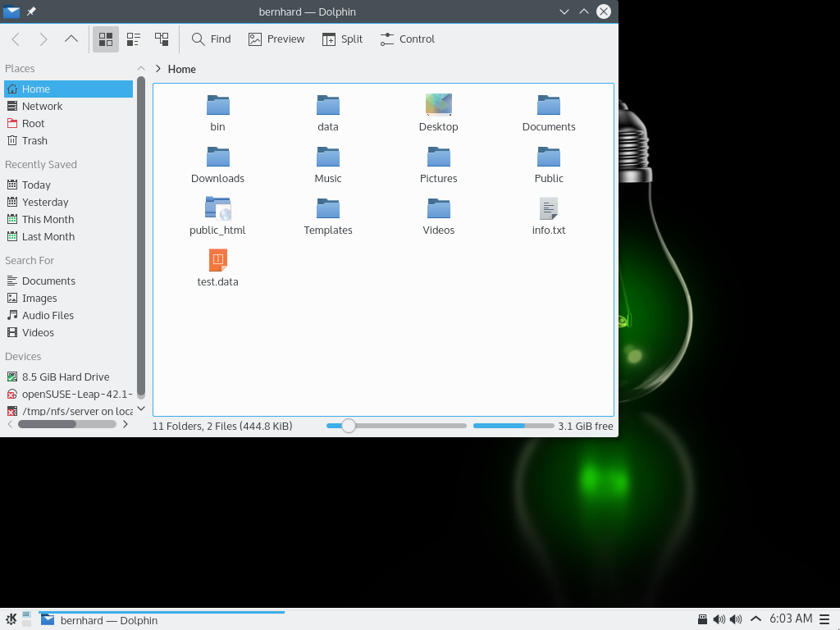Click the Split view button

342,39
